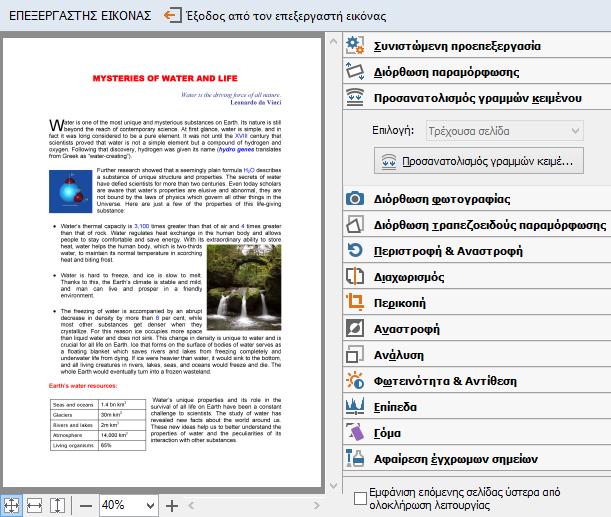Expand Διόρθωση φωτογραφίας section
Image resolution: width=611 pixels, height=517 pixels.
tap(477, 199)
